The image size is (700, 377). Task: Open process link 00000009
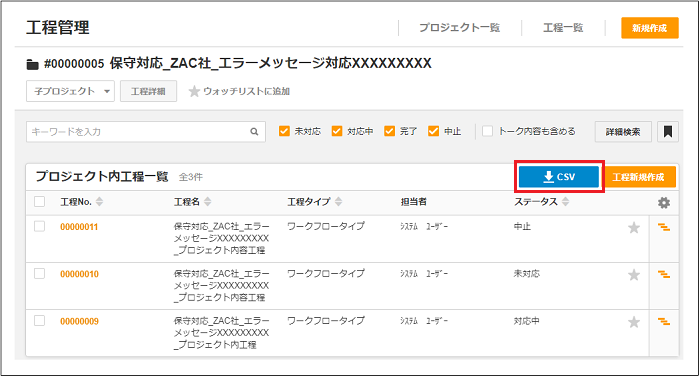[x=79, y=322]
